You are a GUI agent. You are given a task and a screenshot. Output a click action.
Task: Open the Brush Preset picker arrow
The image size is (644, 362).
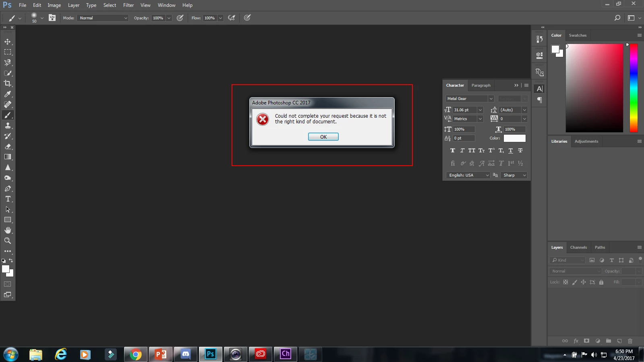pyautogui.click(x=42, y=18)
